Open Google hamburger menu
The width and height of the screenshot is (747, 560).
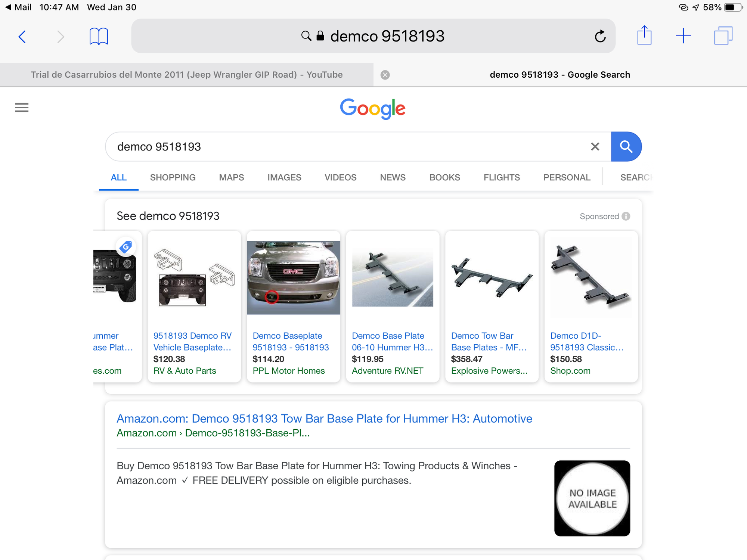click(22, 108)
